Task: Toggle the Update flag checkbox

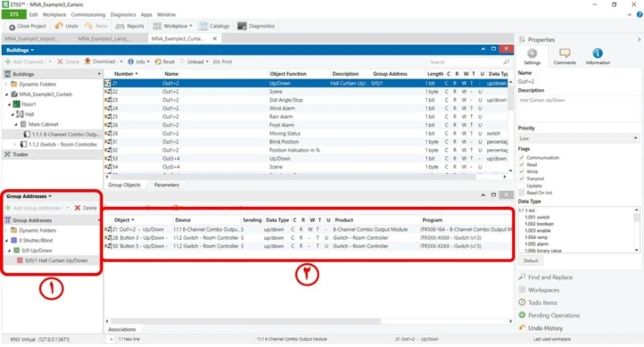Action: point(522,185)
